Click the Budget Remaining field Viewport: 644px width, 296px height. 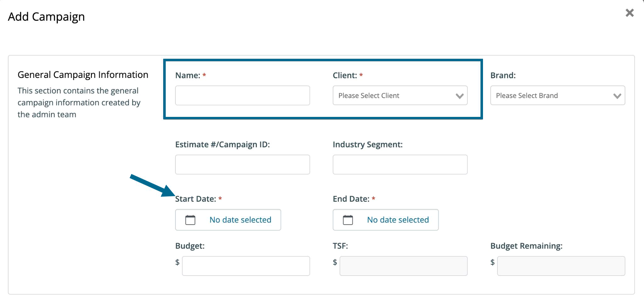tap(561, 266)
